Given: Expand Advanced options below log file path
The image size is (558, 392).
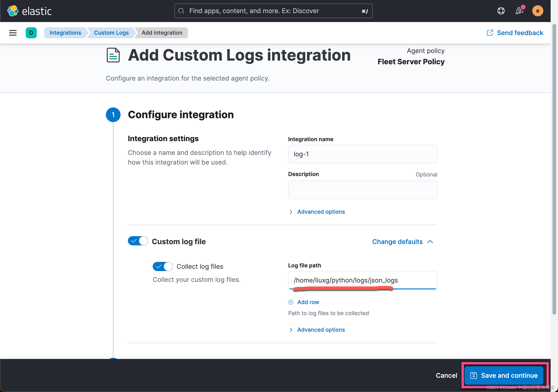Looking at the screenshot, I should tap(321, 330).
